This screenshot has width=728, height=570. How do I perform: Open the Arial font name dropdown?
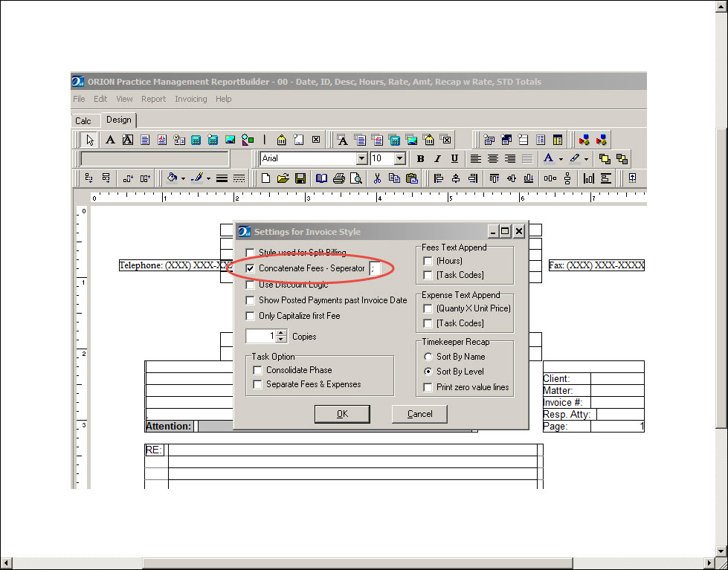pos(362,159)
